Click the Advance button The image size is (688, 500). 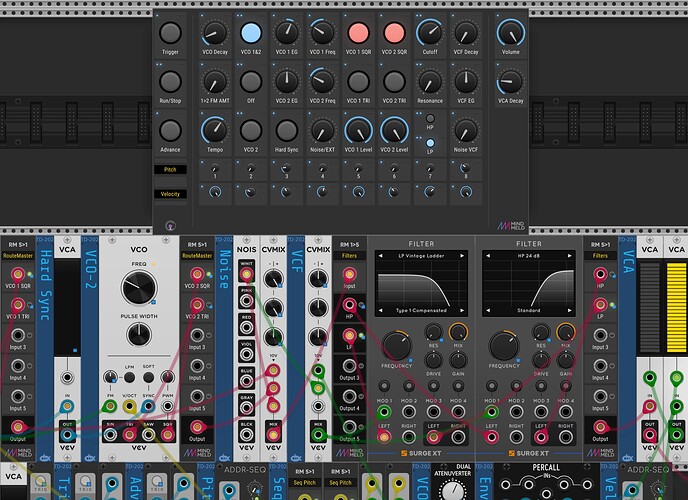pyautogui.click(x=170, y=131)
